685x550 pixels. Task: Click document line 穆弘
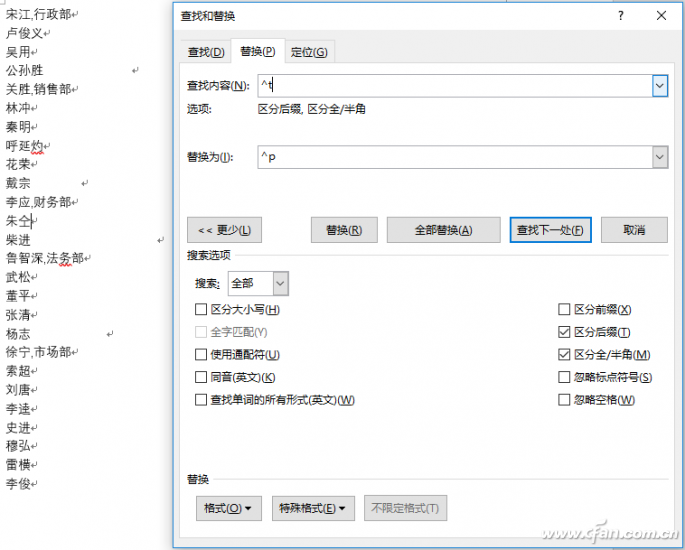pos(18,446)
